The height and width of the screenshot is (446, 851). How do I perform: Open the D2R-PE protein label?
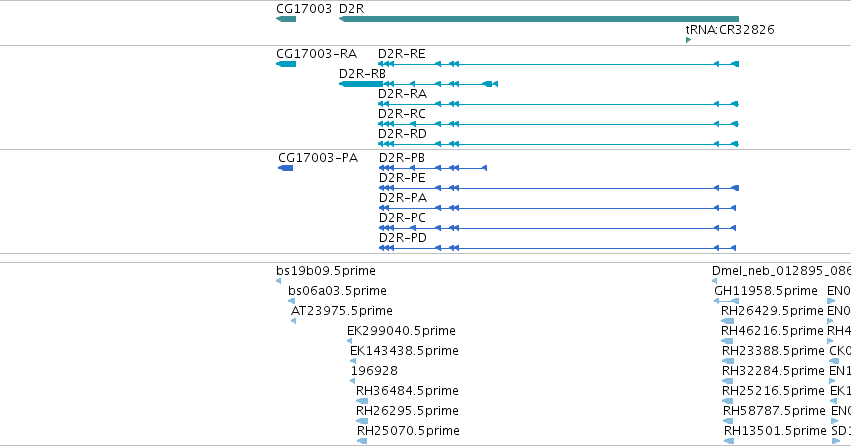click(402, 178)
